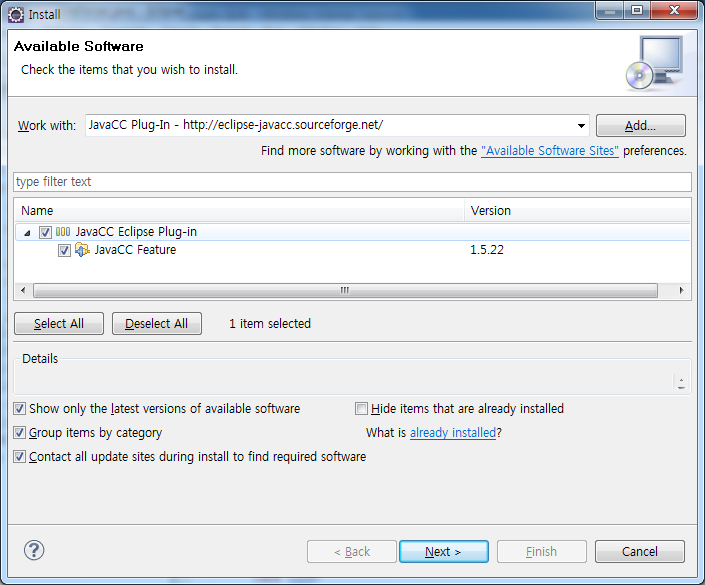Click the Version column header

click(577, 210)
